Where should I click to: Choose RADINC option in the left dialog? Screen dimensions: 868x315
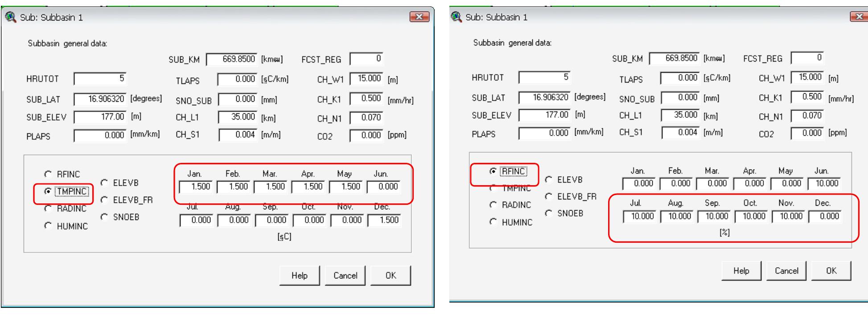(x=48, y=209)
